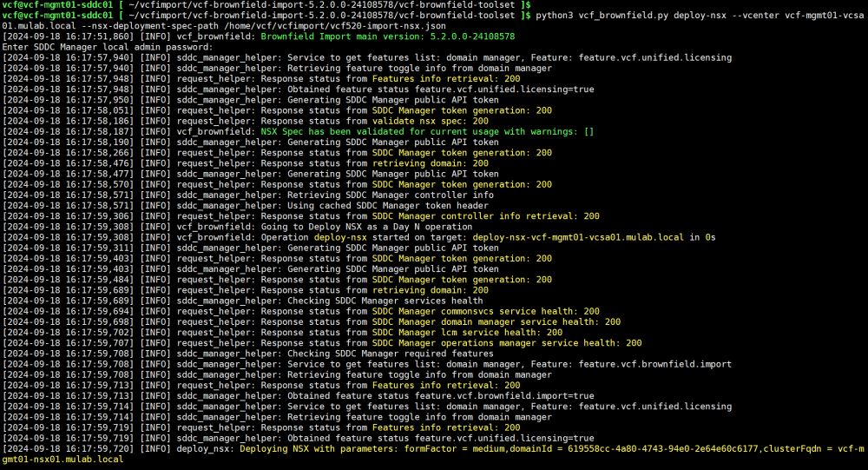
Task: Click 'feature.vcf.brownfield.import=true' status text
Action: 504,396
